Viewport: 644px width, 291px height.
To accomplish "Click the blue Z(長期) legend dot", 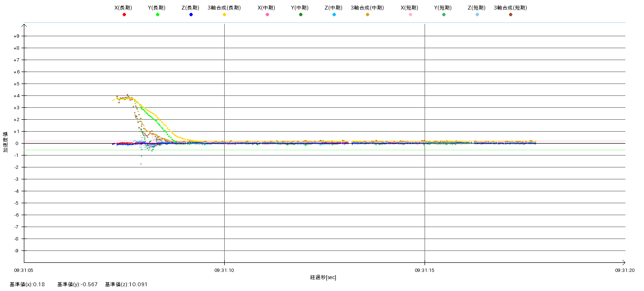I will pyautogui.click(x=191, y=15).
